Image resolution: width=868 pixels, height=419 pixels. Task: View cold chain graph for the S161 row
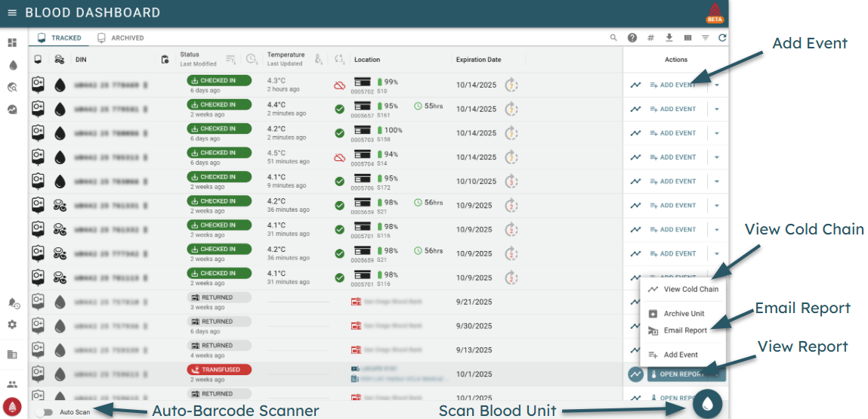[x=635, y=109]
